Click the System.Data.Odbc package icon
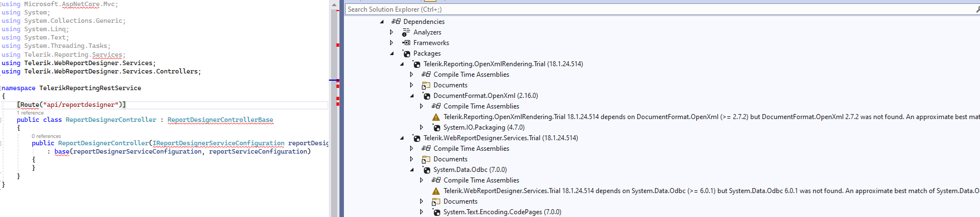 (x=426, y=170)
